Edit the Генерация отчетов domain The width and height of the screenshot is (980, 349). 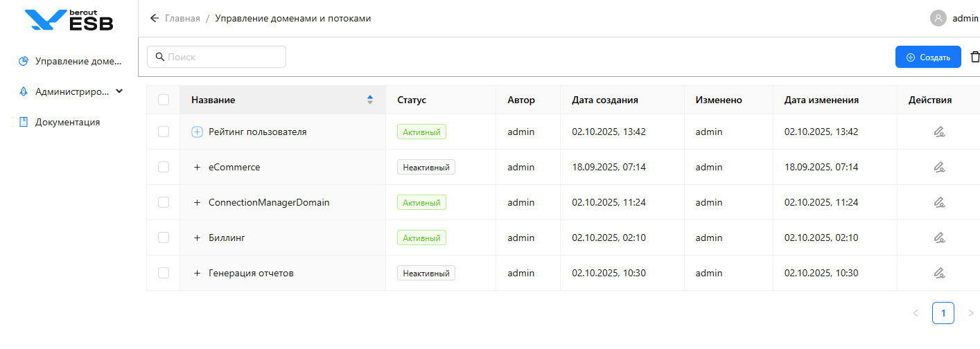939,273
